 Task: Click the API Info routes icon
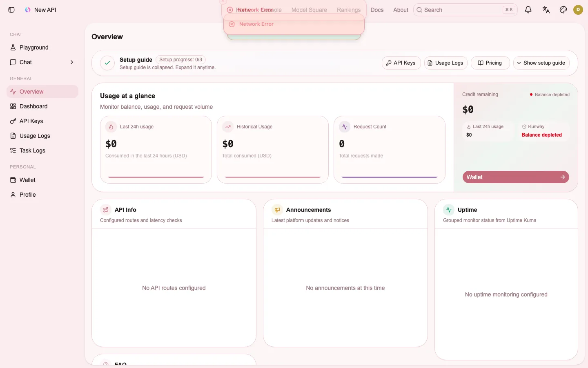(106, 210)
